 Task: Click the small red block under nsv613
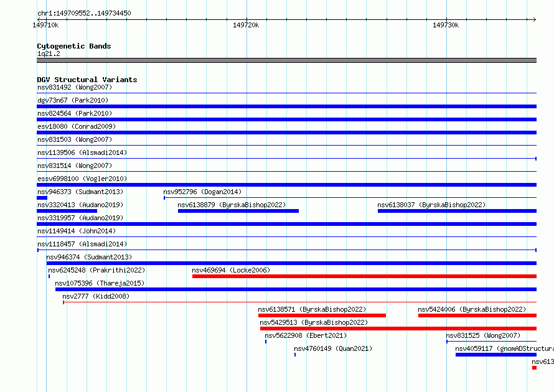coord(534,368)
